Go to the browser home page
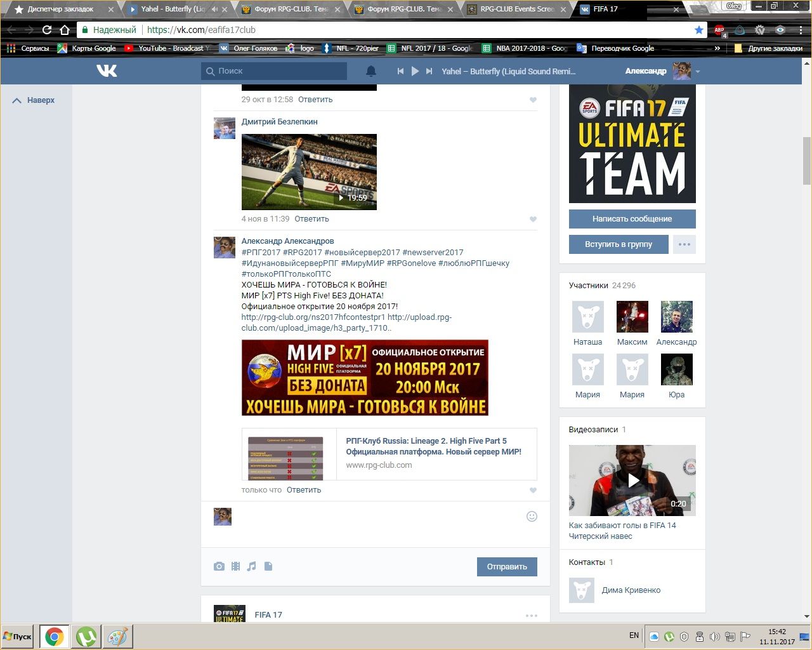Screen dimensions: 812x650 (65, 30)
